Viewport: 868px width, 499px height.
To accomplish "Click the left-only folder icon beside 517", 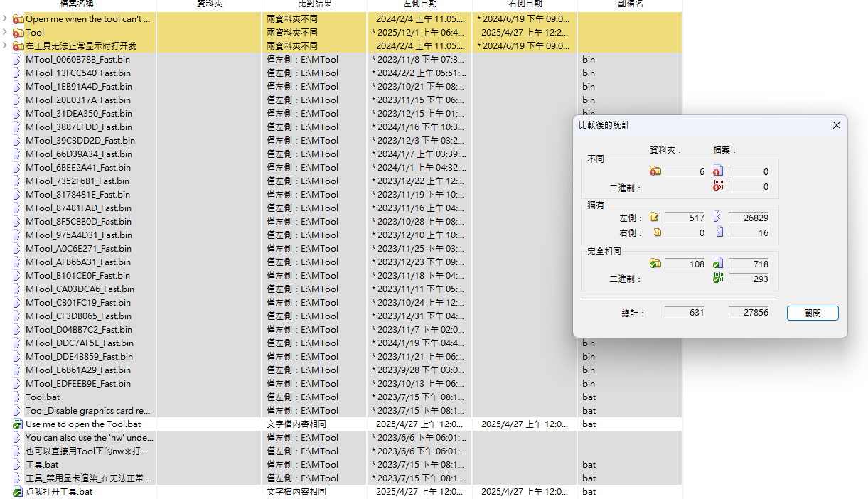I will [653, 217].
